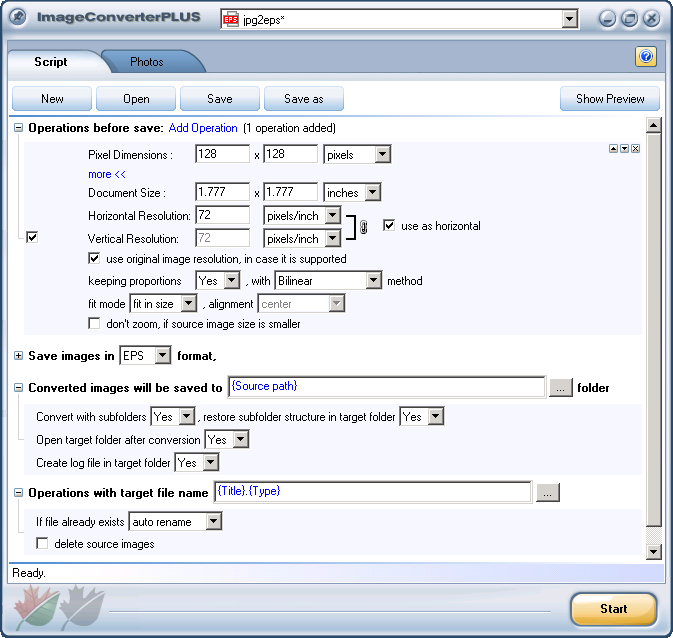
Task: Click document width field 1.777
Action: click(222, 192)
